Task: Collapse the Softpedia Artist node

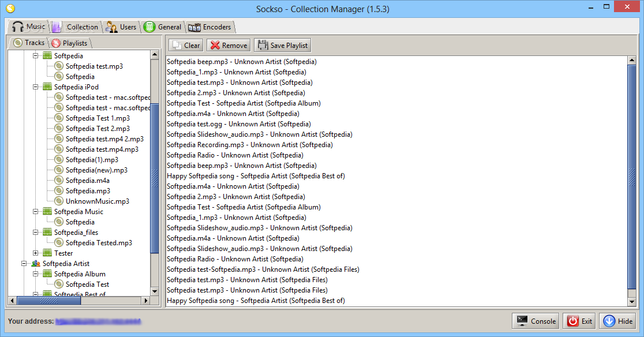Action: pos(24,264)
